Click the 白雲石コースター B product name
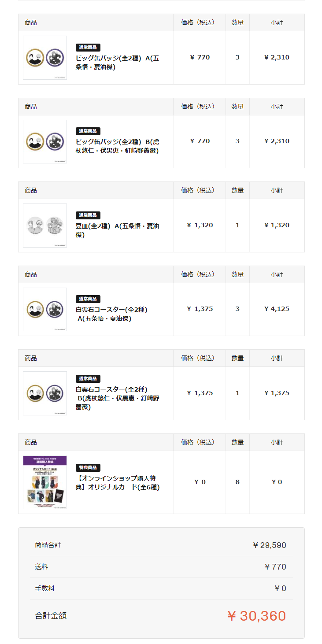Viewport: 322px width, 644px height. 118,398
